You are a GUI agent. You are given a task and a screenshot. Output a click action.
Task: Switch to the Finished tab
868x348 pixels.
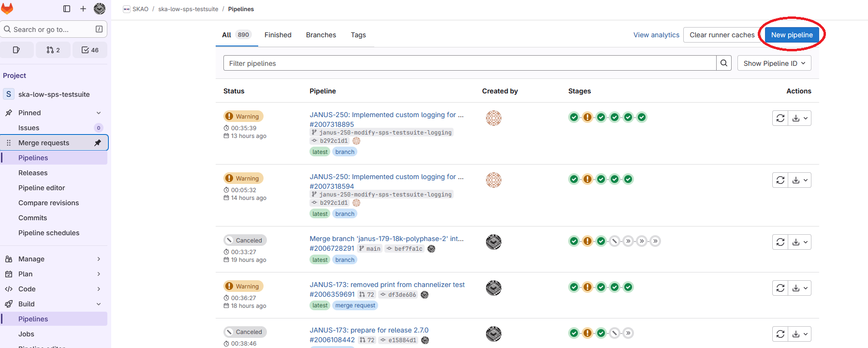pos(278,35)
